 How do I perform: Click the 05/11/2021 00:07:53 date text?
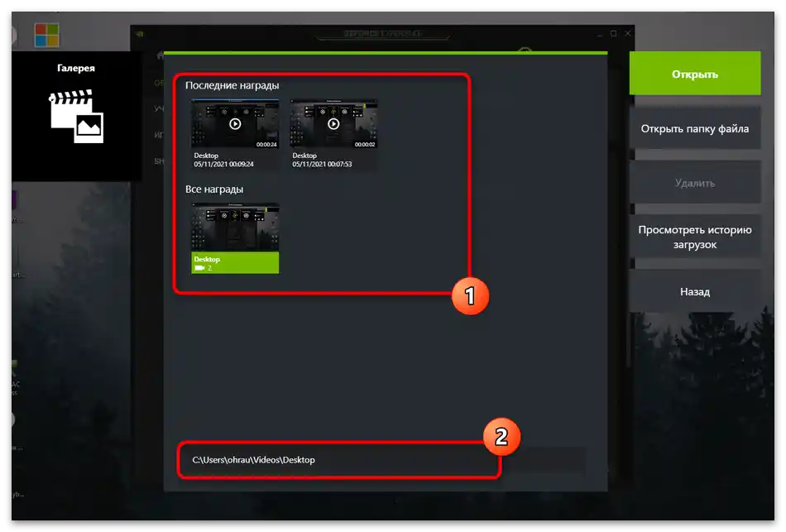tap(322, 164)
